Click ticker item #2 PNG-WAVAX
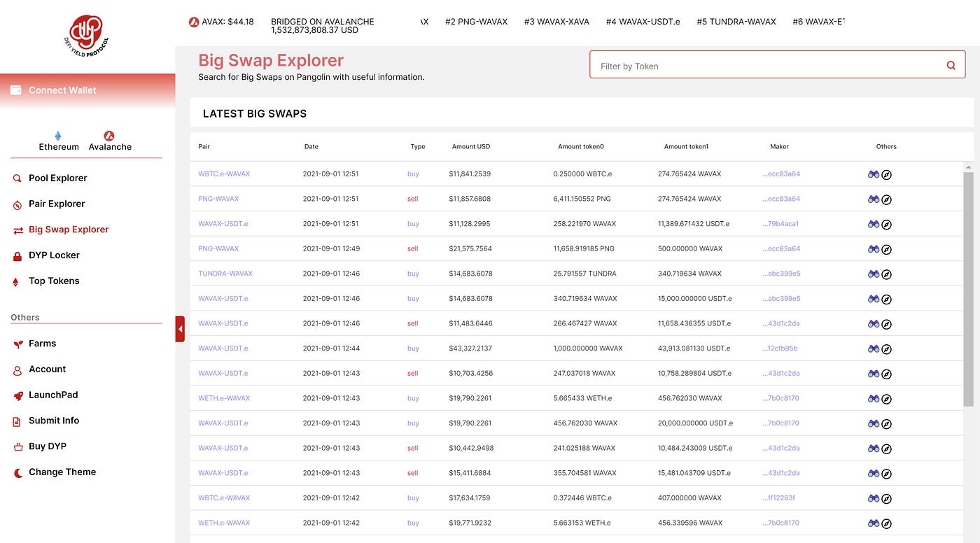The height and width of the screenshot is (543, 980). 476,22
